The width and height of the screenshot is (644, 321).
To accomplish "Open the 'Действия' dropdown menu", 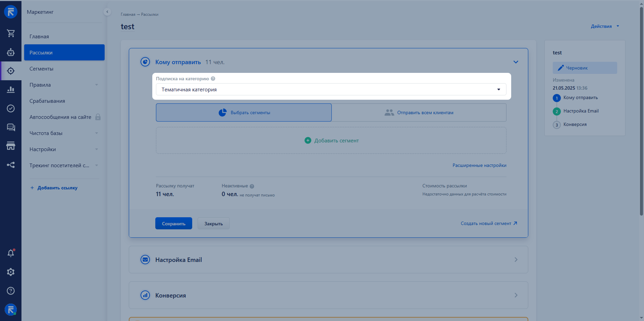I will point(604,26).
